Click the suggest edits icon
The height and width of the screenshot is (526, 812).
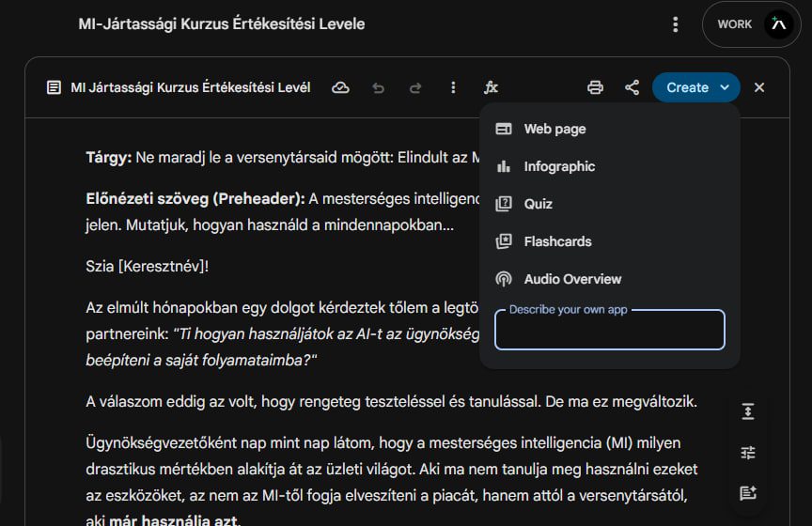tap(748, 493)
